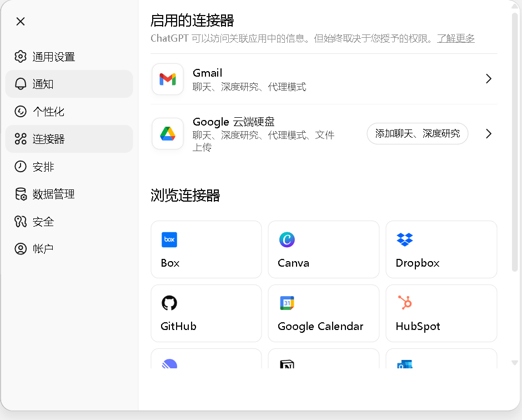Viewport: 522px width, 420px height.
Task: Choose the Dropbox connector icon
Action: coord(405,240)
